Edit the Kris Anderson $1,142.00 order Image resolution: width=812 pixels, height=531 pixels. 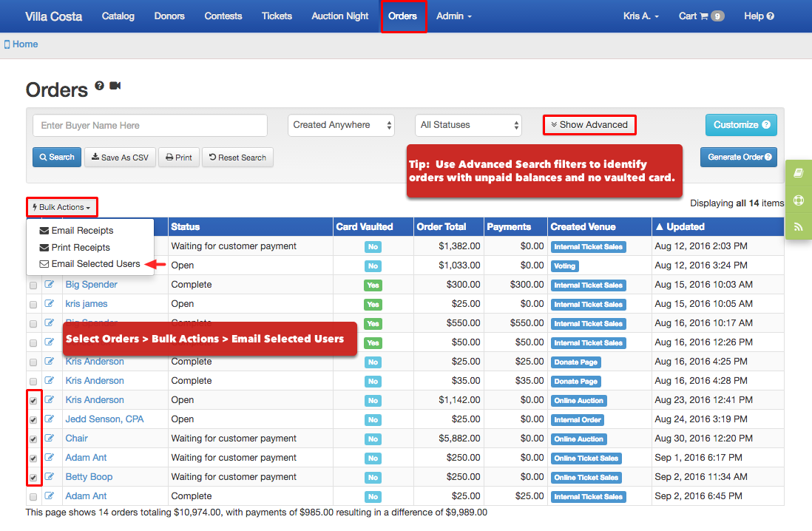50,400
